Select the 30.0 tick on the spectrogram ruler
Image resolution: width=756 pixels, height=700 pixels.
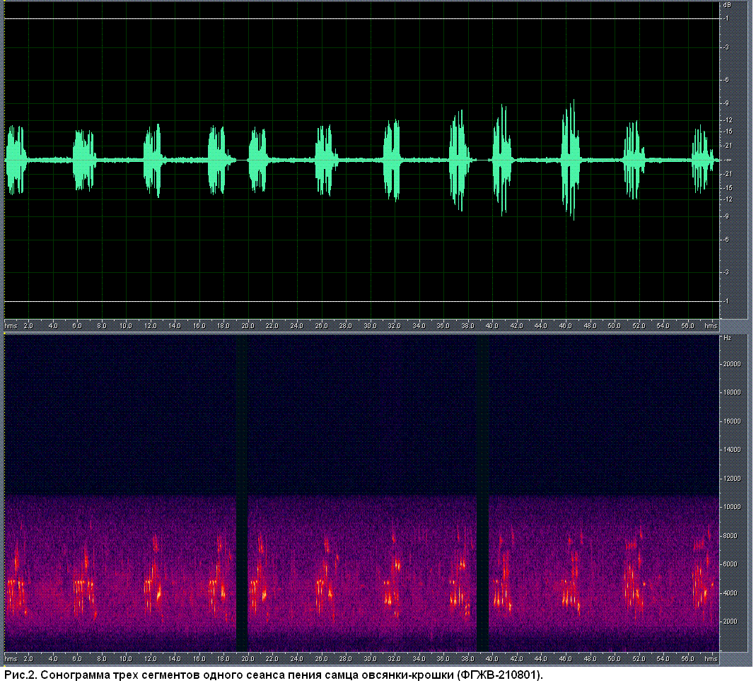tap(370, 658)
